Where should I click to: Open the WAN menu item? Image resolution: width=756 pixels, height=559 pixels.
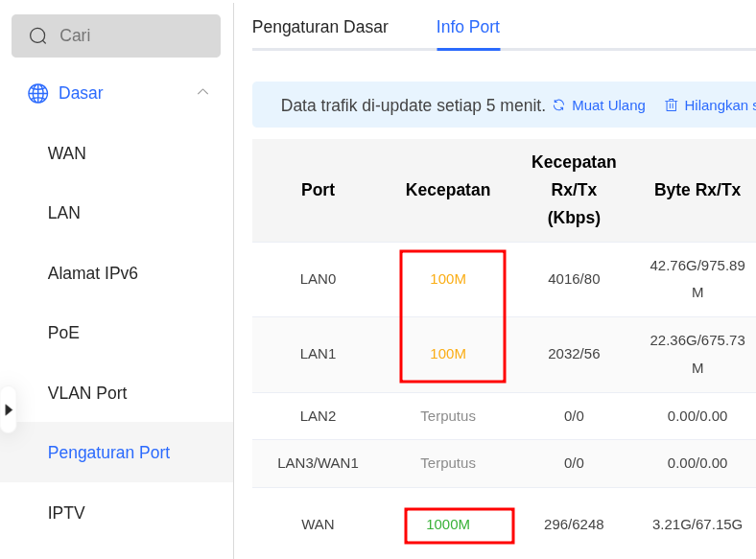[67, 153]
